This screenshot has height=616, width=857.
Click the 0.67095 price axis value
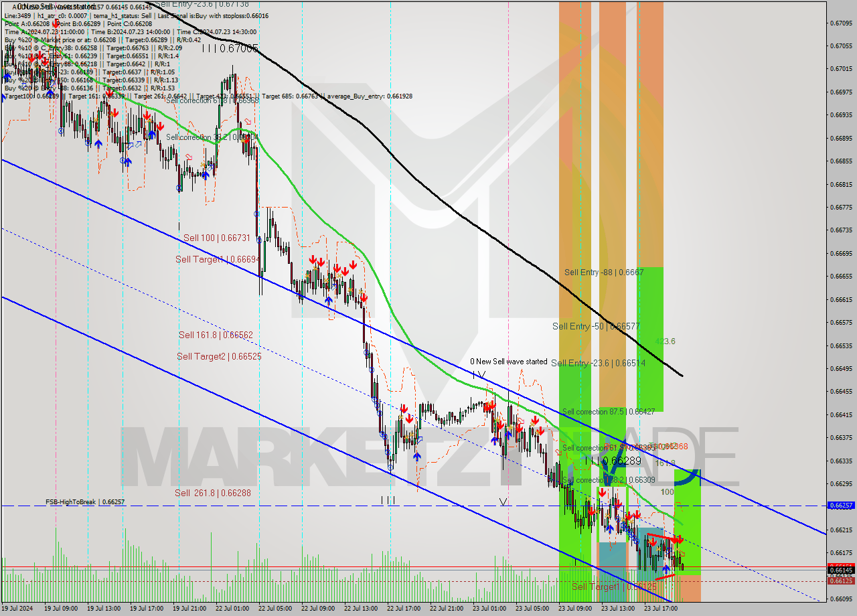tap(841, 23)
